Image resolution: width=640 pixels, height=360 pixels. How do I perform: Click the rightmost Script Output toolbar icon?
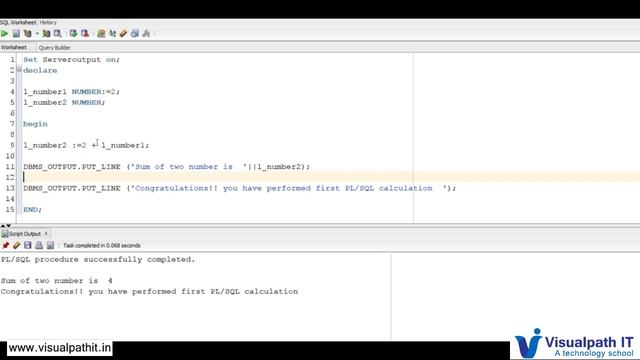[50, 245]
